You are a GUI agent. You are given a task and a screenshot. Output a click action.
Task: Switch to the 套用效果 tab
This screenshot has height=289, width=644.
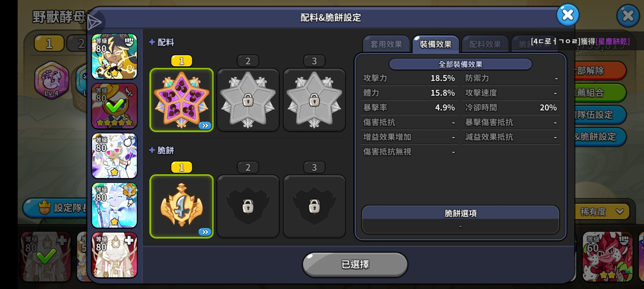[x=386, y=44]
